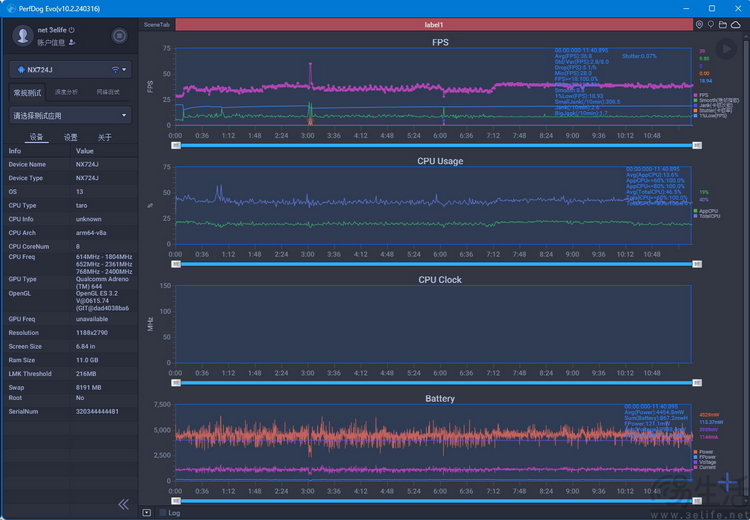Screen dimensions: 750x520
Task: Collapse sidebar with double chevron icon
Action: click(x=123, y=504)
